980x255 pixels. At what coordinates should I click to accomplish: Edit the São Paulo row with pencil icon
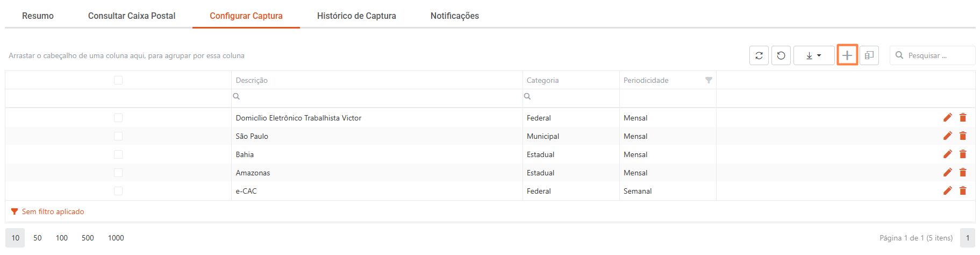pyautogui.click(x=948, y=136)
